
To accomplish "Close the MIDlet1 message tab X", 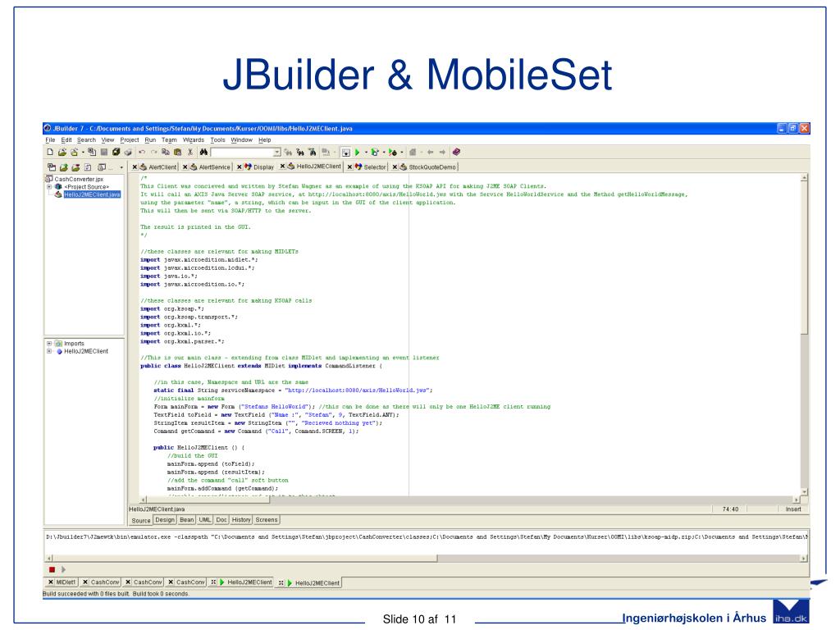I will [50, 582].
